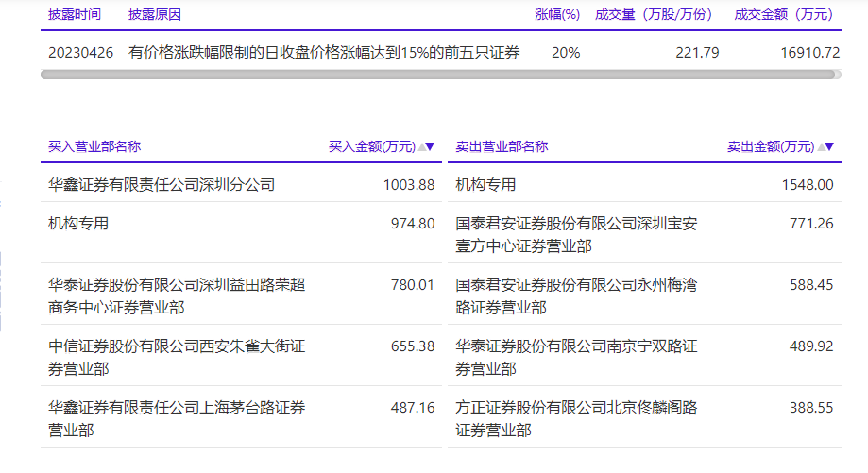This screenshot has height=473, width=868.
Task: Select the 20% rise value
Action: pyautogui.click(x=566, y=53)
